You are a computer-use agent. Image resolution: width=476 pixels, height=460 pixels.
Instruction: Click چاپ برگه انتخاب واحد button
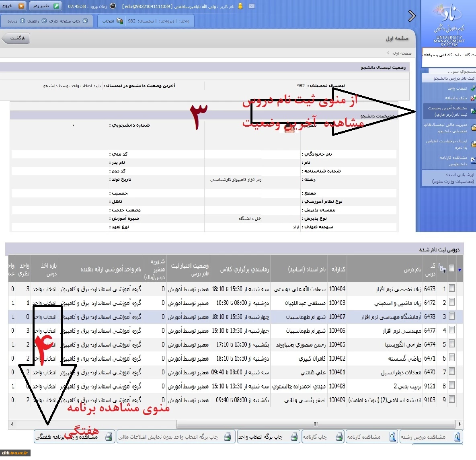269,437
